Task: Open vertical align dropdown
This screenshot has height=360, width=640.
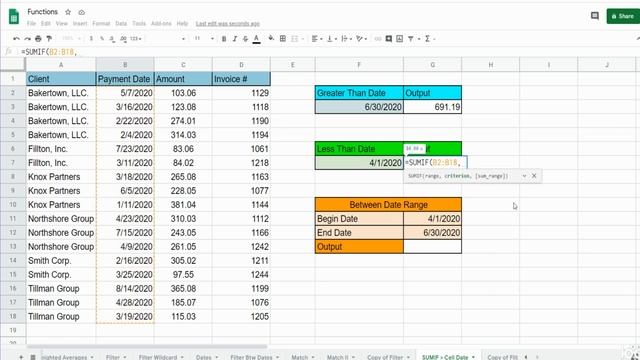Action: pos(331,39)
